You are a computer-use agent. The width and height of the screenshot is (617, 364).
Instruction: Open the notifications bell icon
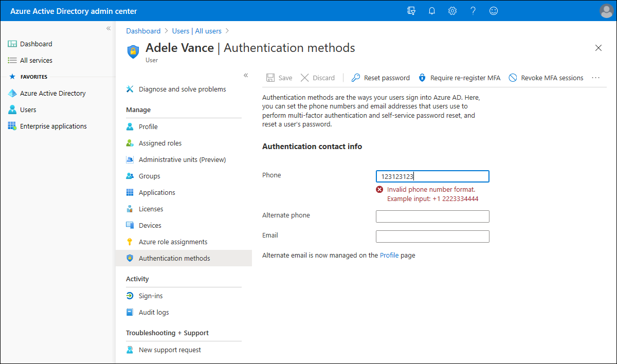431,10
